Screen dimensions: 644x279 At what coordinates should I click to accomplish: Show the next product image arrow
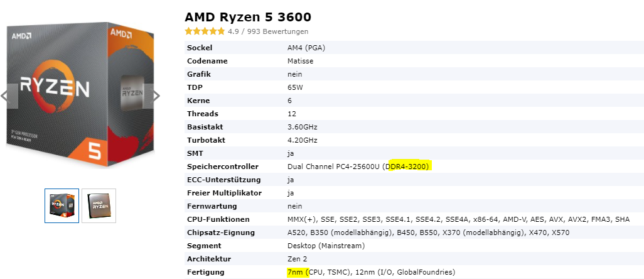151,96
